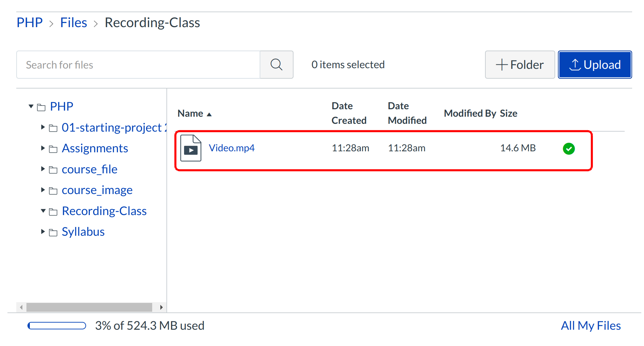Image resolution: width=644 pixels, height=346 pixels.
Task: Click the plus icon on Folder button
Action: (x=501, y=64)
